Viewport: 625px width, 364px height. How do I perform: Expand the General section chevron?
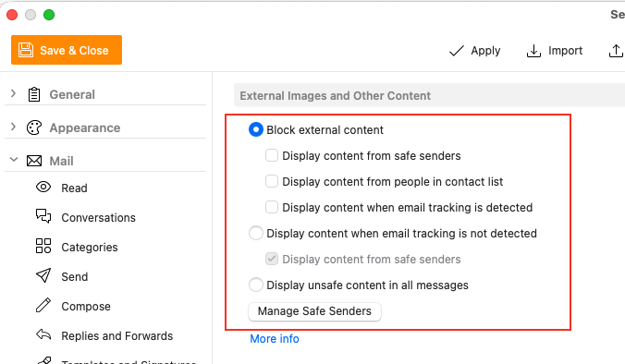pyautogui.click(x=14, y=93)
